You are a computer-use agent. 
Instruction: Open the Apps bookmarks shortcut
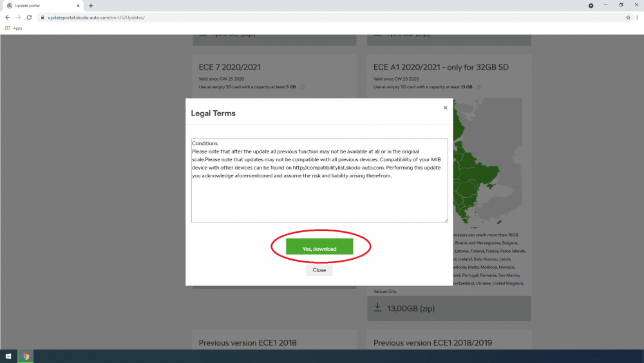tap(14, 28)
